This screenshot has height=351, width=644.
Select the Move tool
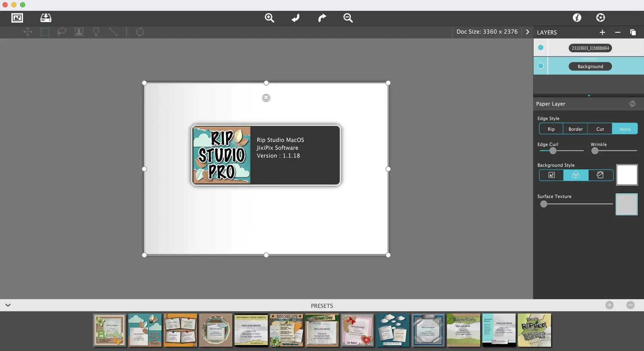(x=28, y=32)
